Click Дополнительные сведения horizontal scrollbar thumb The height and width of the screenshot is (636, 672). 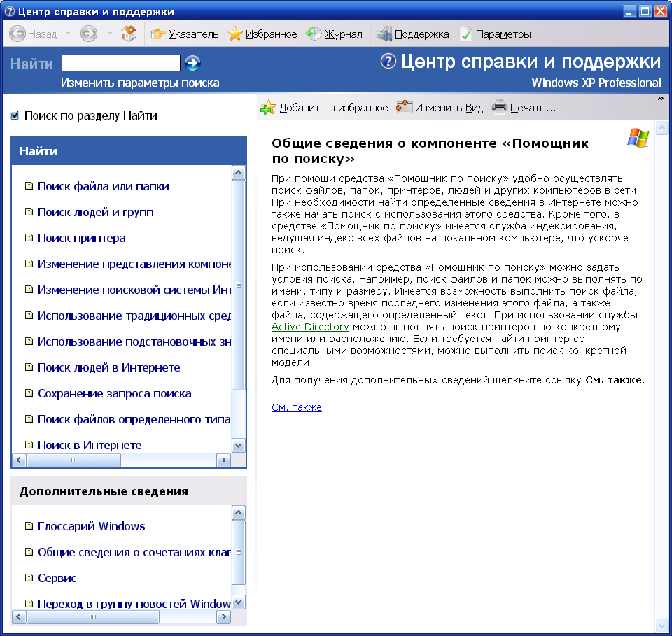pos(93,617)
